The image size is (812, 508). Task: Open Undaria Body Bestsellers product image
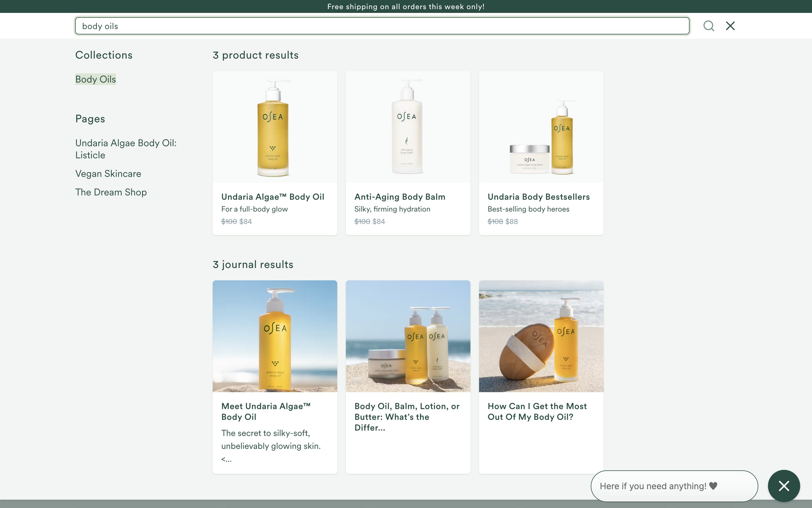tap(541, 127)
